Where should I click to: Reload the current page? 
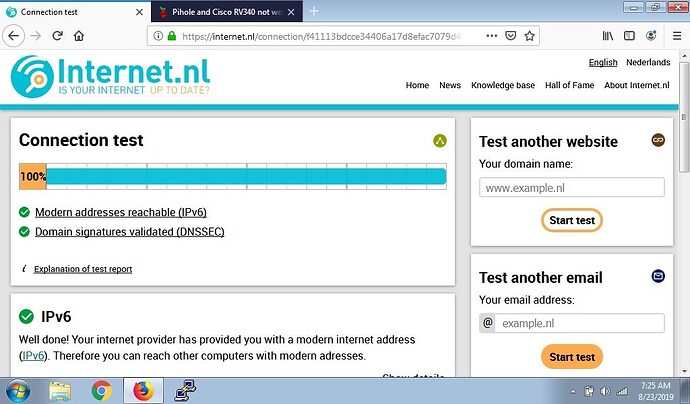click(58, 36)
